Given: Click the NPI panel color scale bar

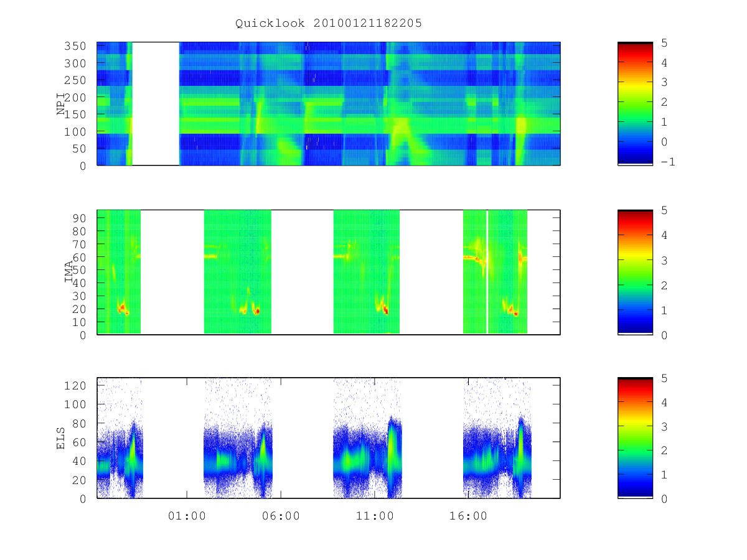Looking at the screenshot, I should tap(635, 103).
